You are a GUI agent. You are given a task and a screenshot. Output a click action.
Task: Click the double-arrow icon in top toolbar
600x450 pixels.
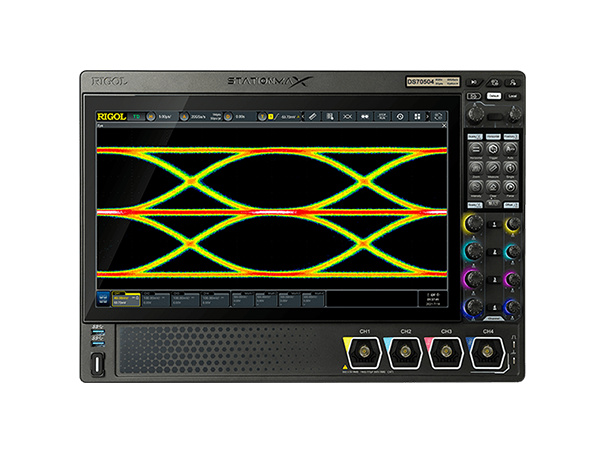point(364,117)
